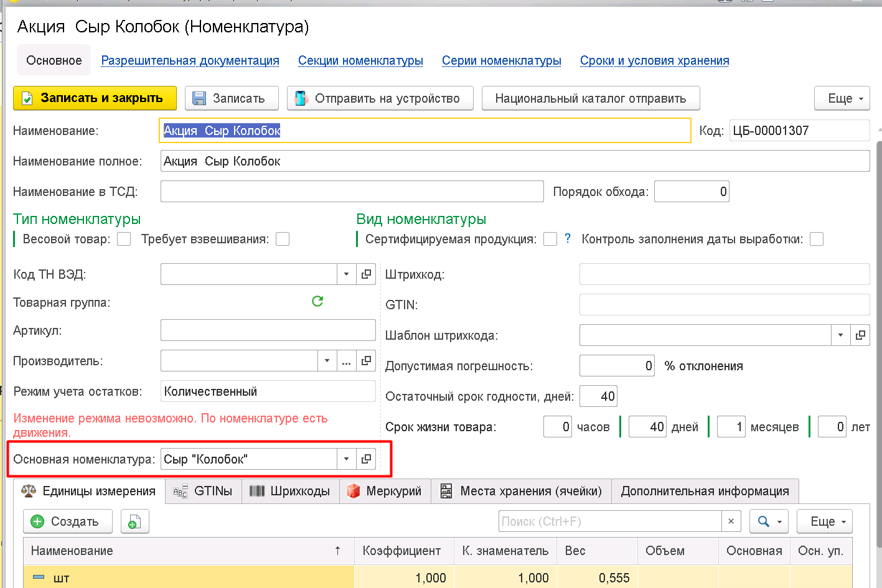
Task: Click the question mark help icon
Action: (x=567, y=239)
